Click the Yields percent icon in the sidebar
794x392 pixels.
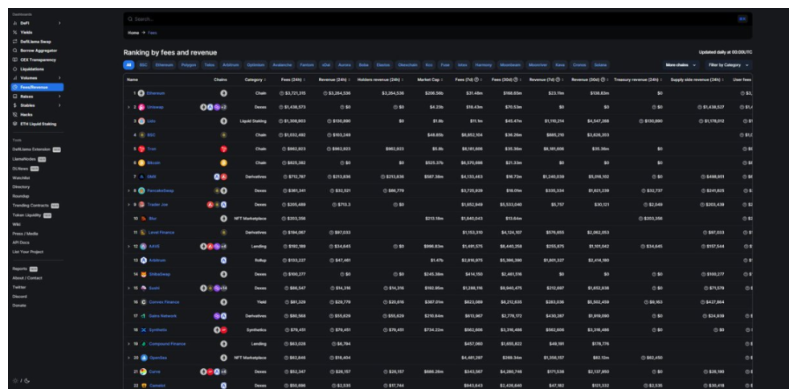(15, 32)
